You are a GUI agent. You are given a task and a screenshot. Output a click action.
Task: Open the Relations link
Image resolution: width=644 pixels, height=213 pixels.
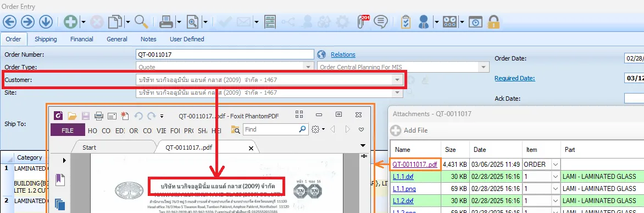pos(343,54)
